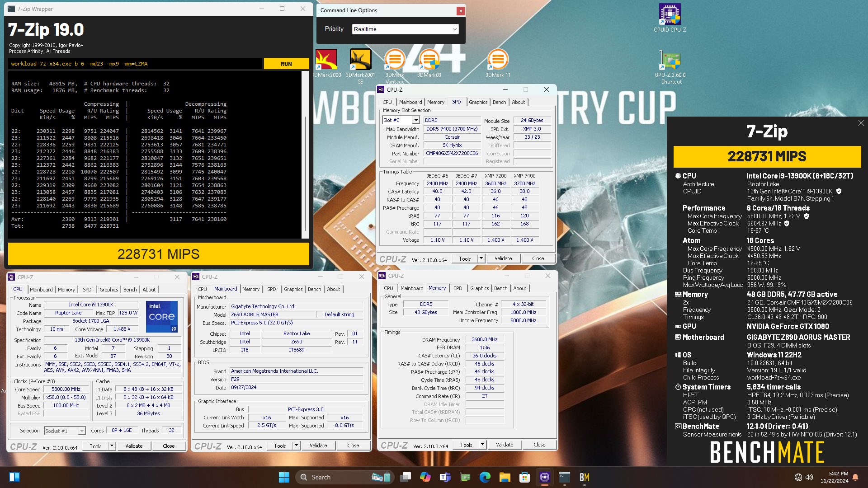Open About tab in Mainboard window
The height and width of the screenshot is (488, 868).
pos(334,289)
